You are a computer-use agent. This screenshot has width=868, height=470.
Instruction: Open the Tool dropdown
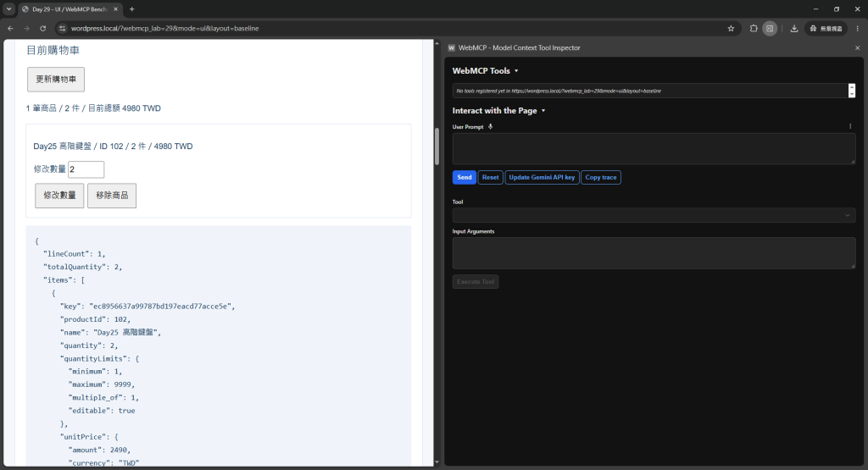[x=654, y=215]
